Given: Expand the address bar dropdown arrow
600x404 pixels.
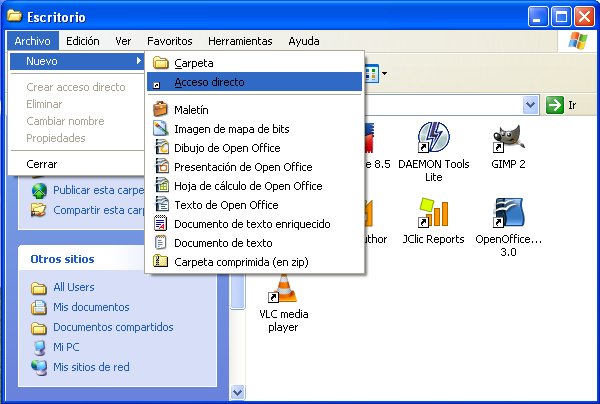Looking at the screenshot, I should click(530, 105).
